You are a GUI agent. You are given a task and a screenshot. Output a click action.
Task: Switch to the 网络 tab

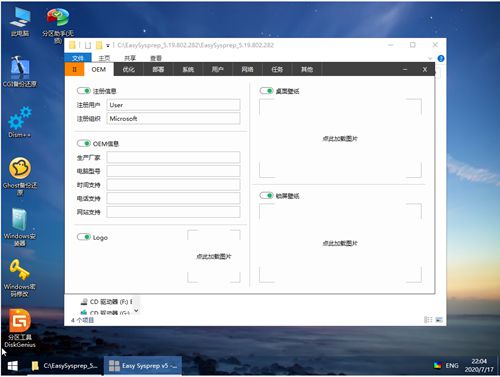[247, 69]
